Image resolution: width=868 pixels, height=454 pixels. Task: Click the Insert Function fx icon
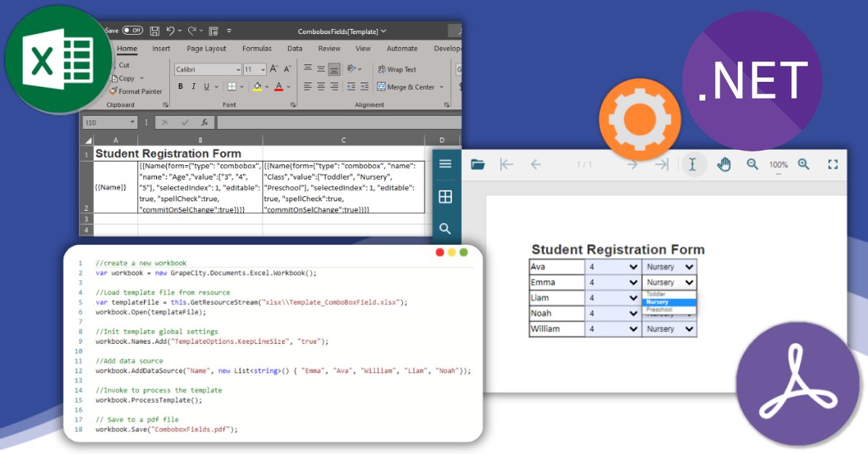205,122
